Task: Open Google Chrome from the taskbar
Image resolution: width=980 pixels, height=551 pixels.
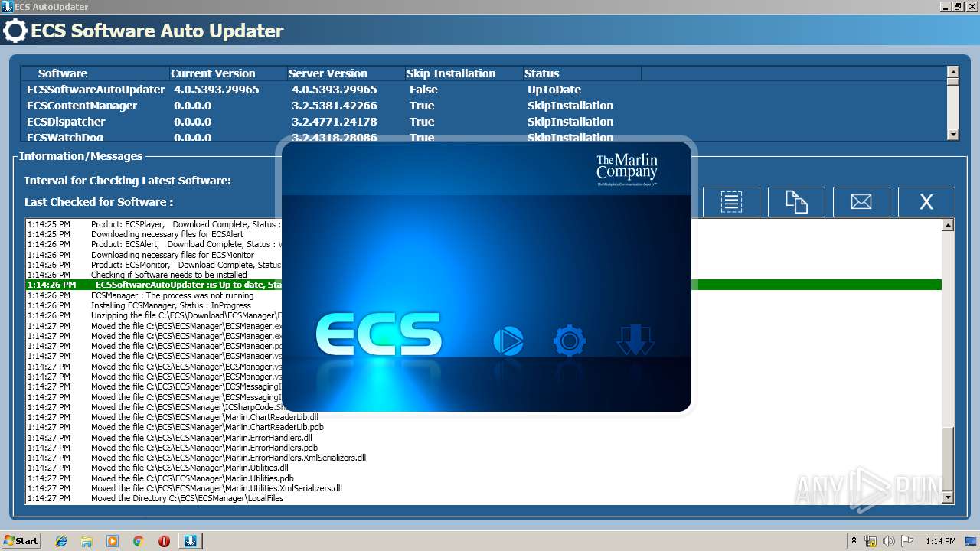Action: coord(138,541)
